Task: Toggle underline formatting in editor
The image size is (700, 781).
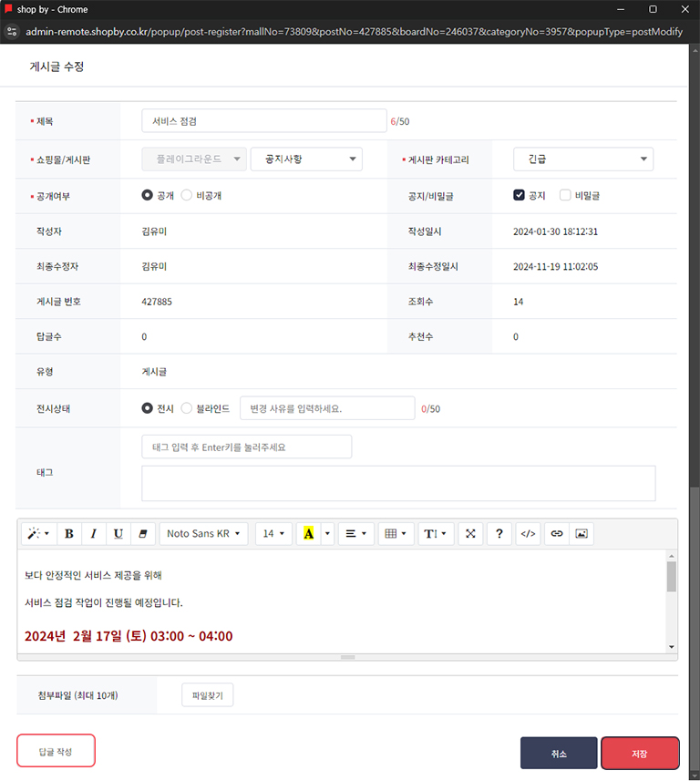Action: (x=118, y=534)
